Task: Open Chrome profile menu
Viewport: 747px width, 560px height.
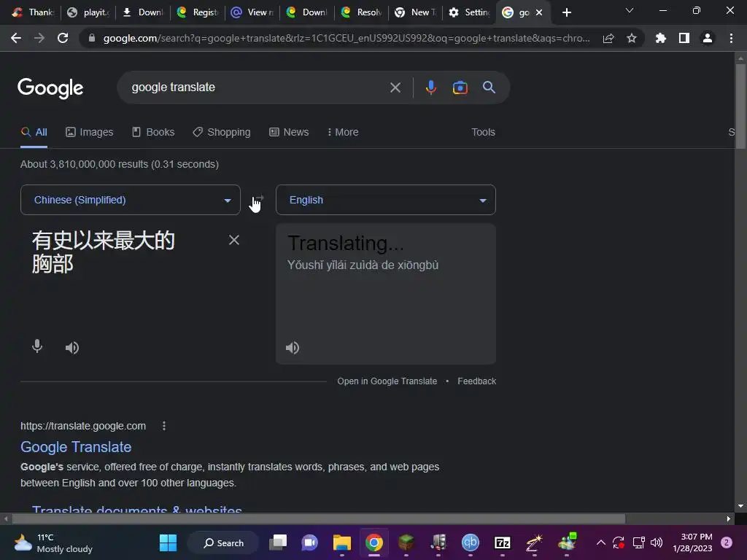Action: pyautogui.click(x=708, y=38)
